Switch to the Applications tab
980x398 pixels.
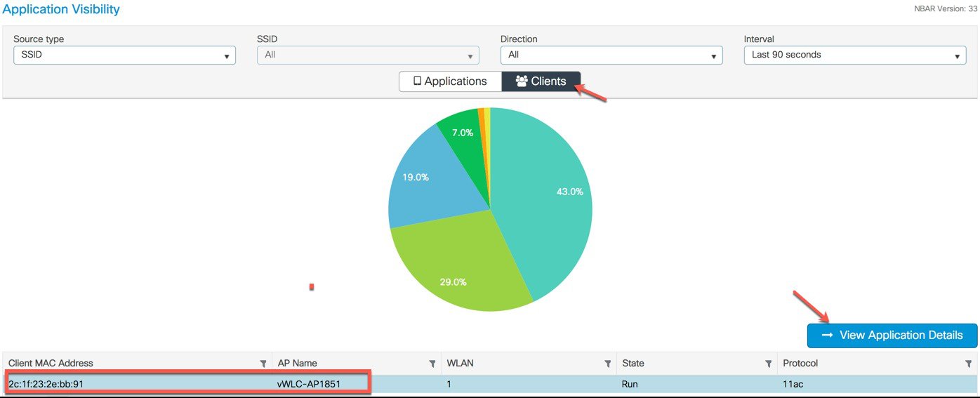pyautogui.click(x=450, y=81)
